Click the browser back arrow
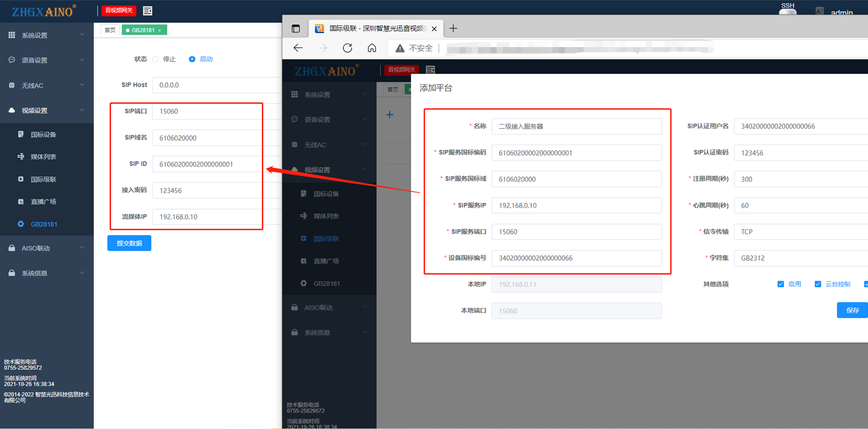The height and width of the screenshot is (429, 868). pyautogui.click(x=298, y=48)
